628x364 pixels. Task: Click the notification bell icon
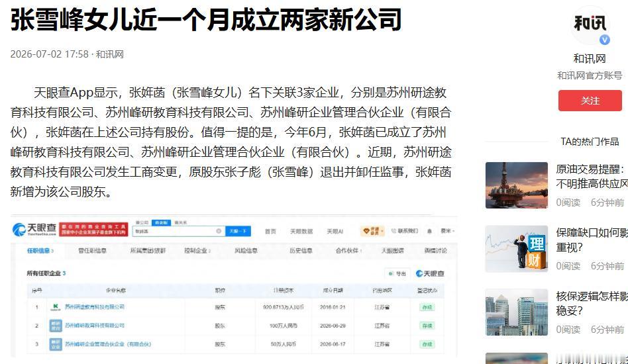coord(429,231)
